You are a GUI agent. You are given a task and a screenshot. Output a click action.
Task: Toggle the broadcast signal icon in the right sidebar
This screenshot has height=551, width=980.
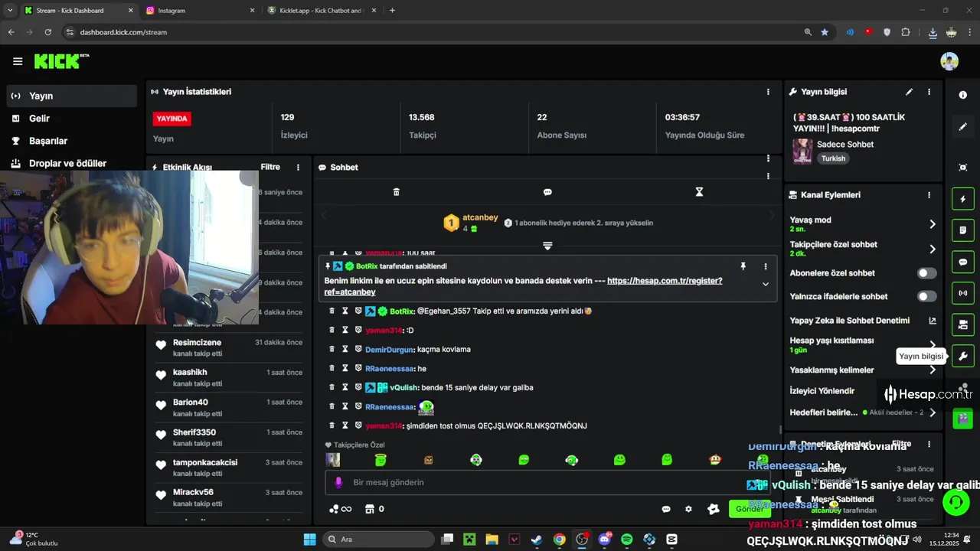tap(963, 293)
